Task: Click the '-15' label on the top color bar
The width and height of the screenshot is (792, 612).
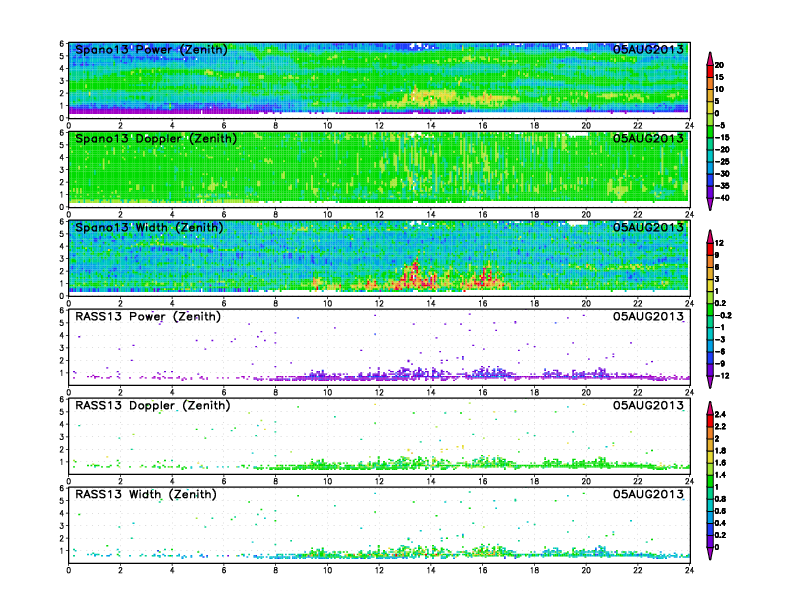Action: [x=722, y=137]
